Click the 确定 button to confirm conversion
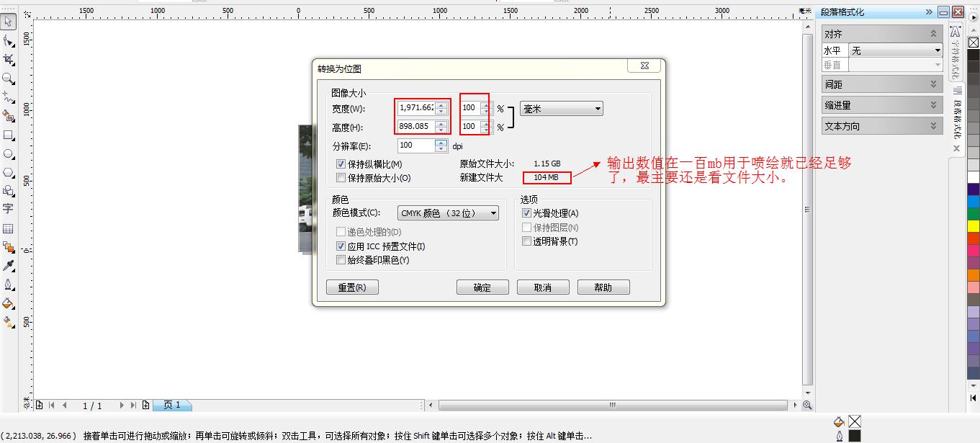The width and height of the screenshot is (980, 443). (x=482, y=287)
